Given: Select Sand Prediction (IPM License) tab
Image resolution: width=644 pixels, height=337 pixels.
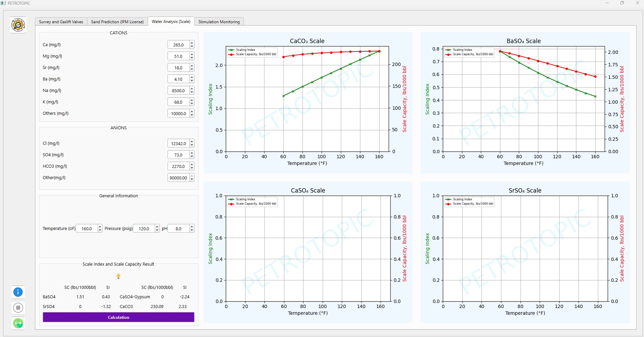Looking at the screenshot, I should tap(117, 22).
